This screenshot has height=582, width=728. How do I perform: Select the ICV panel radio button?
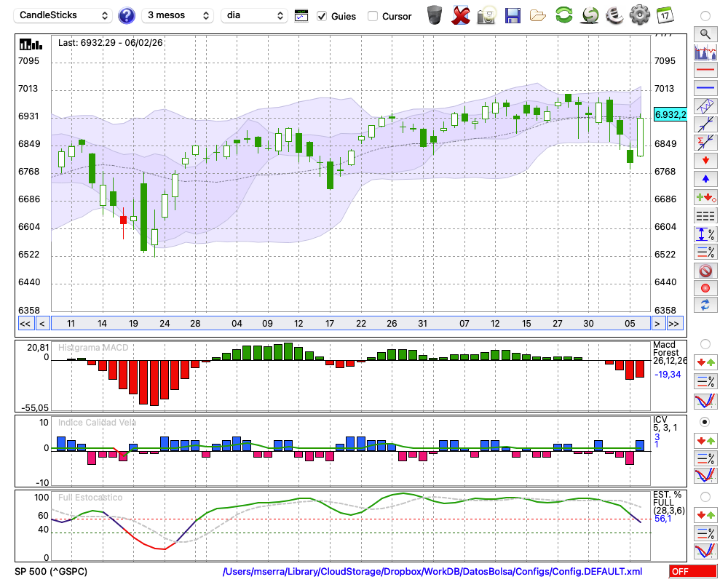pos(705,422)
